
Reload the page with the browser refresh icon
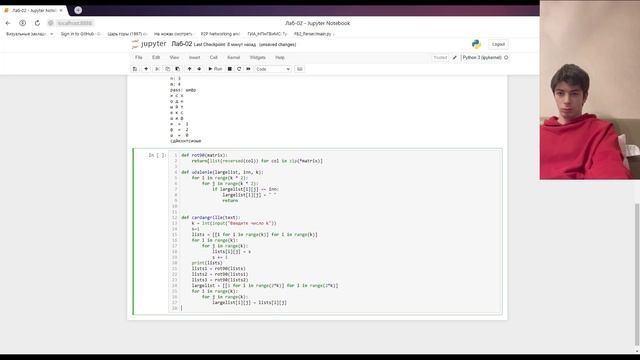click(x=37, y=23)
